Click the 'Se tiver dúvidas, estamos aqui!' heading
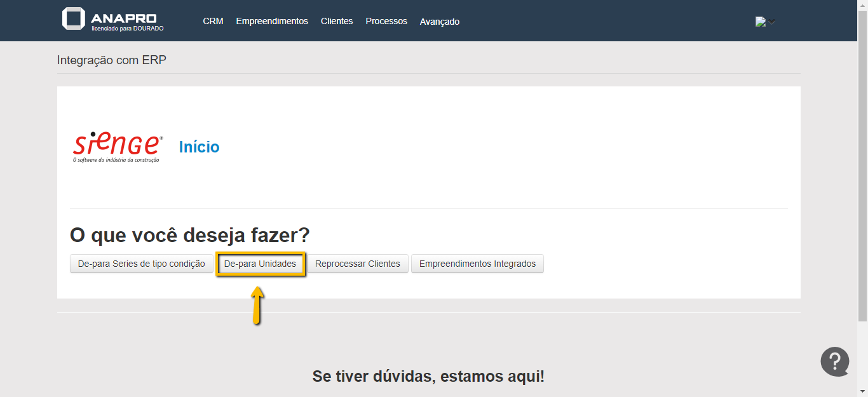The height and width of the screenshot is (397, 868). 428,376
